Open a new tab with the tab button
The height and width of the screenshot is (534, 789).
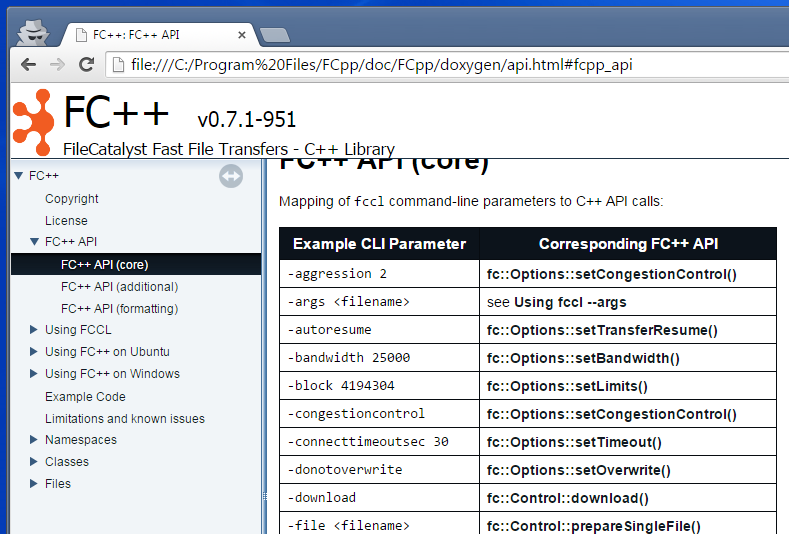pyautogui.click(x=273, y=35)
